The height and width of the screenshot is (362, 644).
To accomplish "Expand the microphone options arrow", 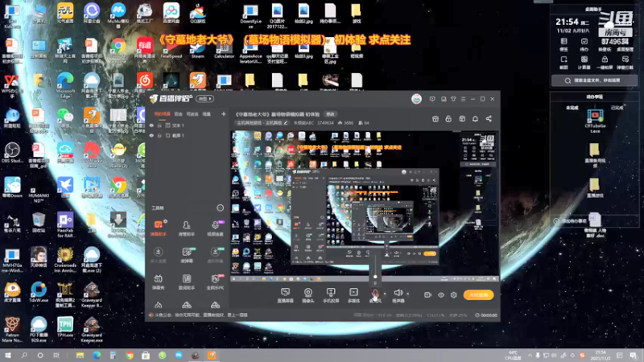I will click(x=385, y=294).
